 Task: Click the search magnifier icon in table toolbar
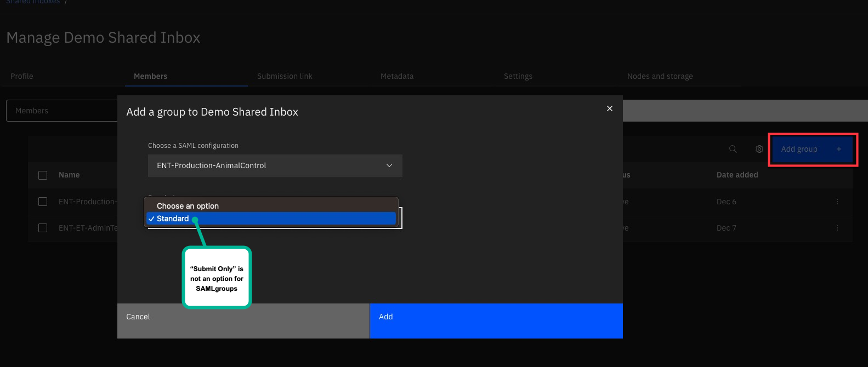coord(733,149)
